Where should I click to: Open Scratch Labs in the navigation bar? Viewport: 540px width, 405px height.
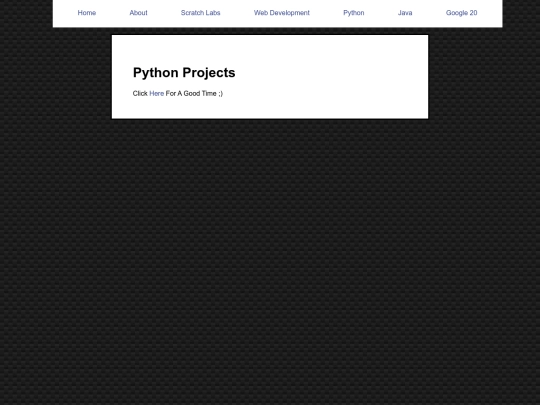[x=200, y=13]
